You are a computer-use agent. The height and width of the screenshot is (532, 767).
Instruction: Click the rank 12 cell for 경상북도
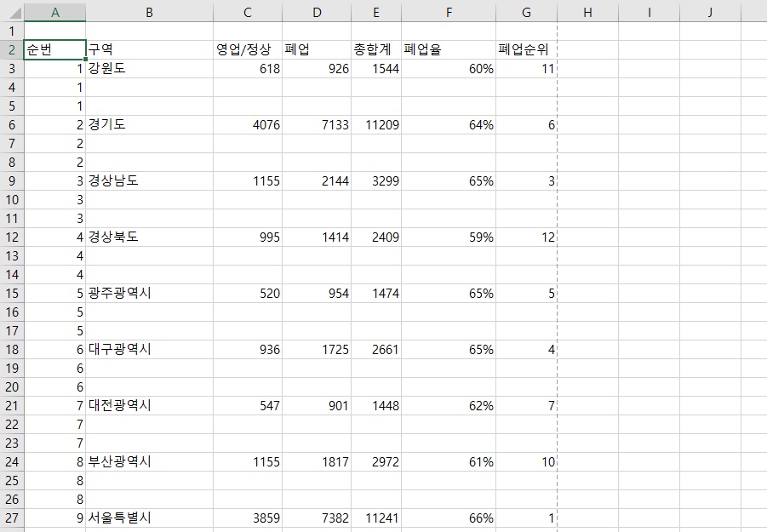[526, 237]
